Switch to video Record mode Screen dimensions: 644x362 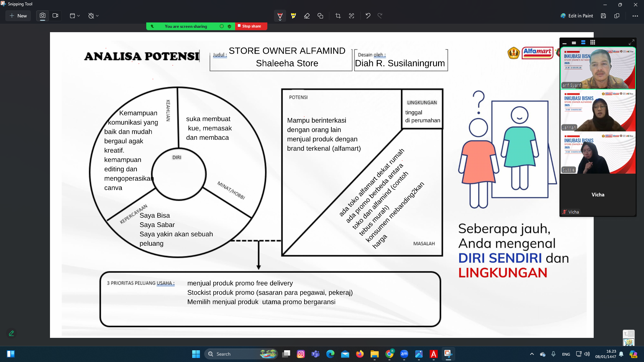55,16
